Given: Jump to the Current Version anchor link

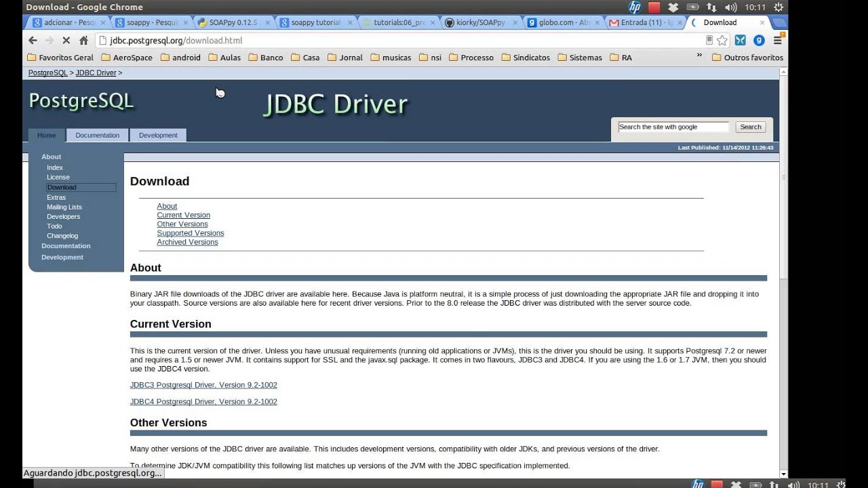Looking at the screenshot, I should (x=184, y=215).
